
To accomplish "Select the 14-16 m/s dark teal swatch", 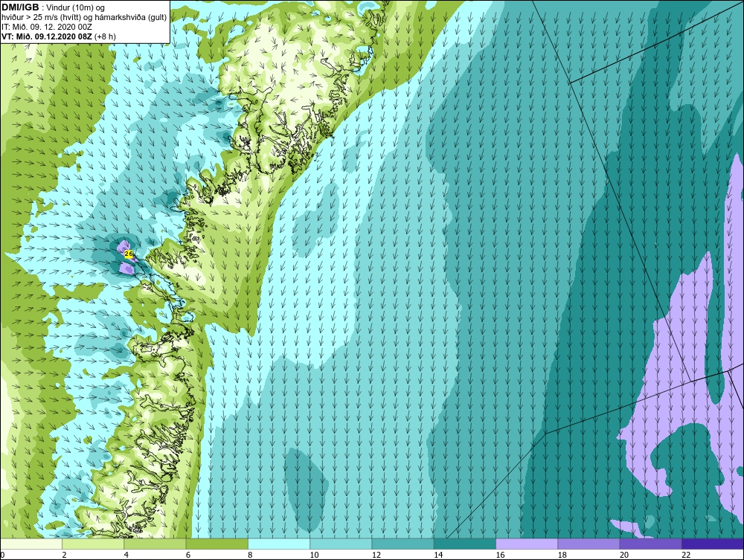I will click(x=465, y=544).
